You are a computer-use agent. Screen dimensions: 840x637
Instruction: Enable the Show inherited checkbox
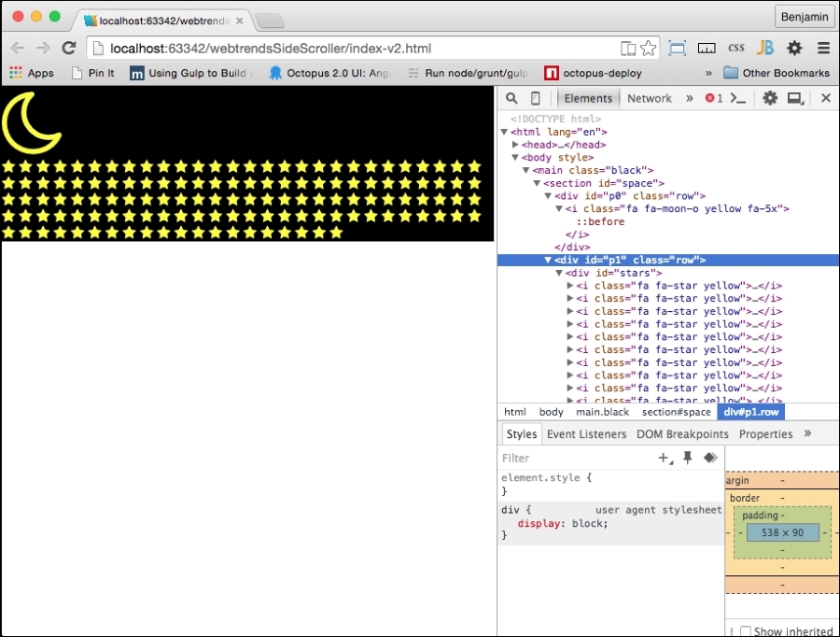pos(745,630)
